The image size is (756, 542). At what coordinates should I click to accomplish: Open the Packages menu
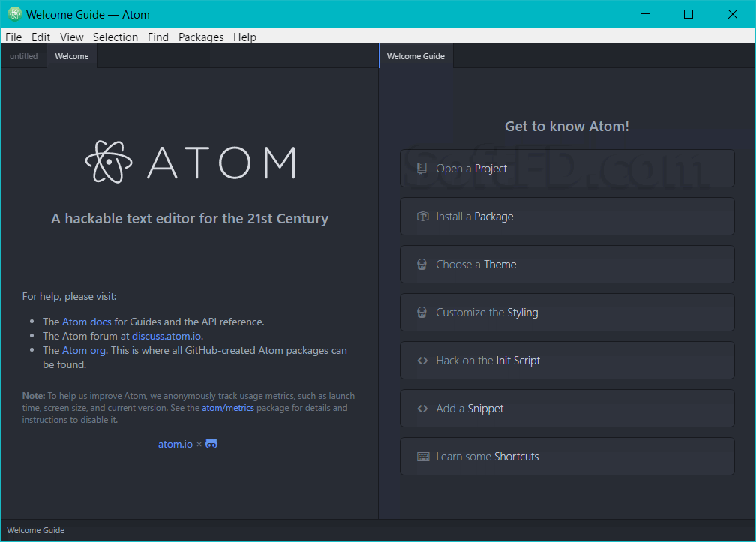coord(201,37)
